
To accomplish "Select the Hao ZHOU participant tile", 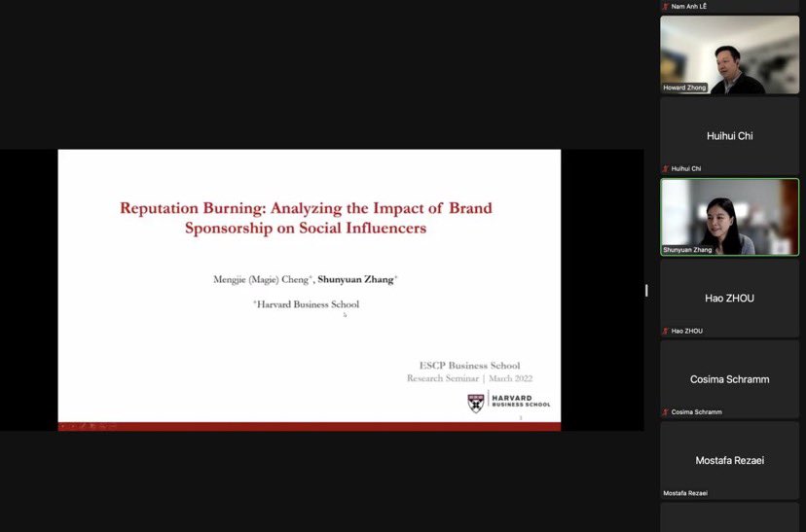I will pos(729,298).
